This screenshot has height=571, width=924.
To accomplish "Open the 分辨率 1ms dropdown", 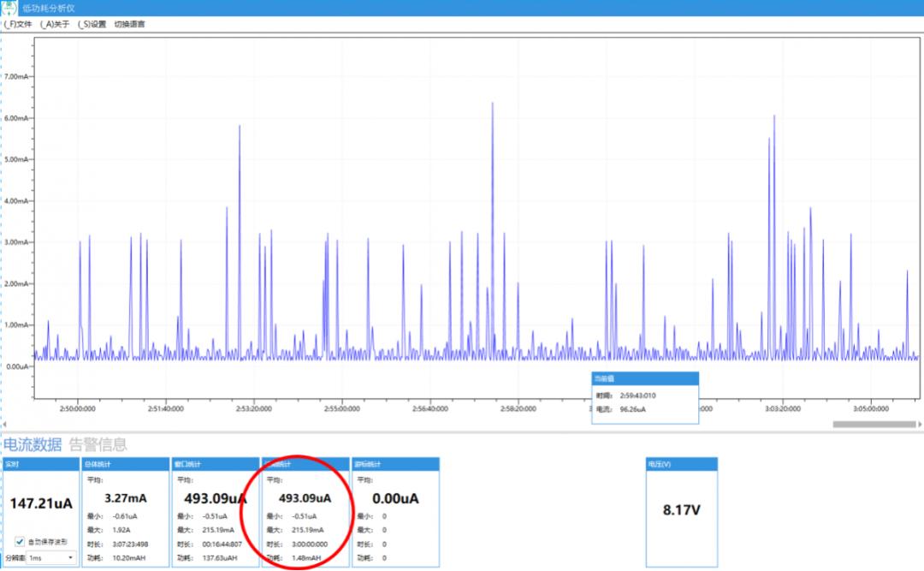I will tap(51, 557).
